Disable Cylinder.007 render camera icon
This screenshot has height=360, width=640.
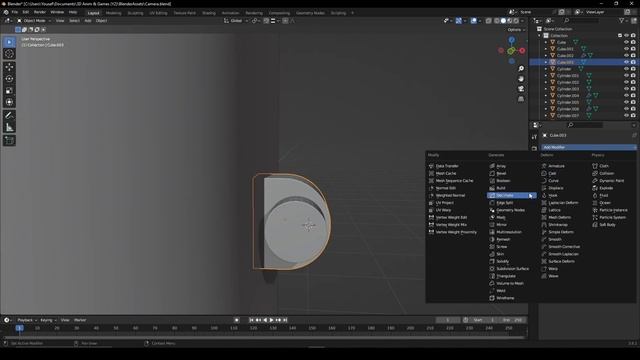click(633, 116)
